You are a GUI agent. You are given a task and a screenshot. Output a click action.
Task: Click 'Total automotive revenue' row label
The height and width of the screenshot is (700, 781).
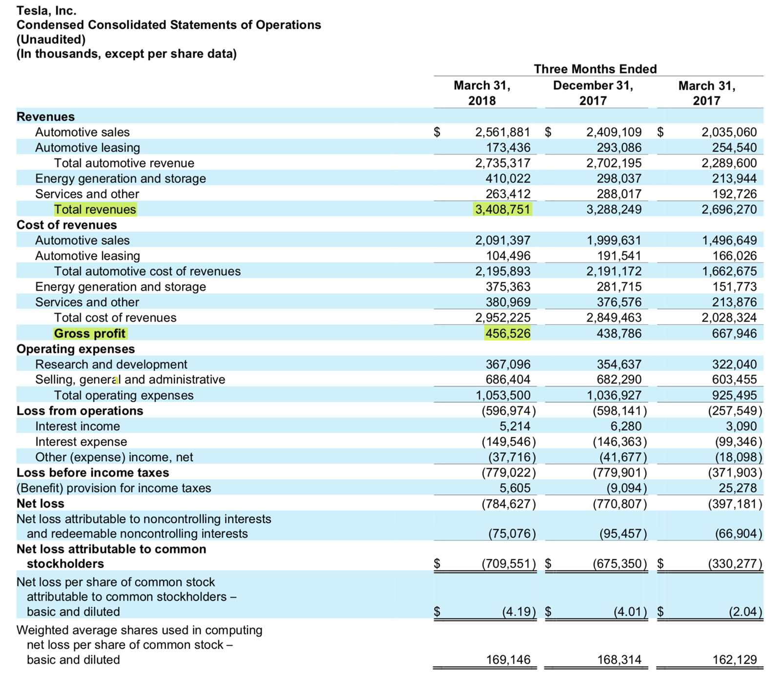click(124, 163)
